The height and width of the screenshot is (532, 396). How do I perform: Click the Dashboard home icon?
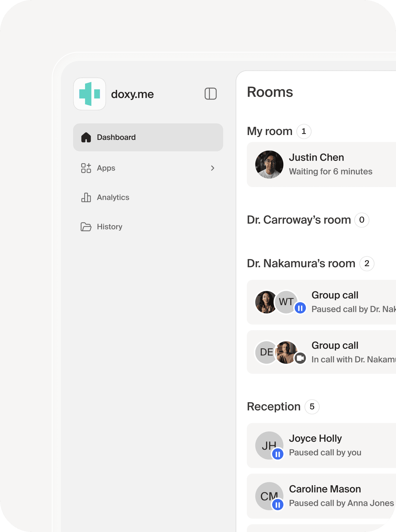pyautogui.click(x=86, y=137)
